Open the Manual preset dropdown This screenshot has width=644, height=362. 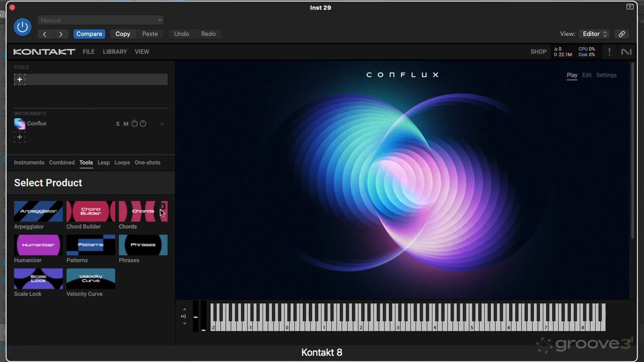(x=101, y=20)
